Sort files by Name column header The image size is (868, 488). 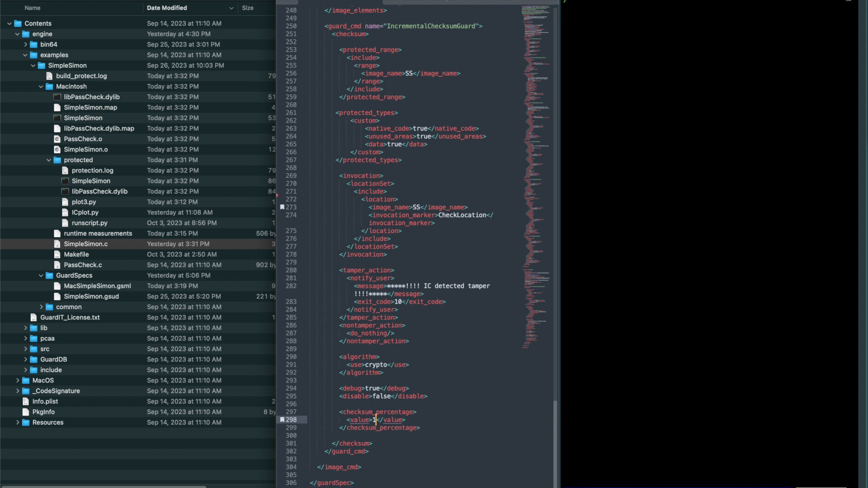(33, 8)
